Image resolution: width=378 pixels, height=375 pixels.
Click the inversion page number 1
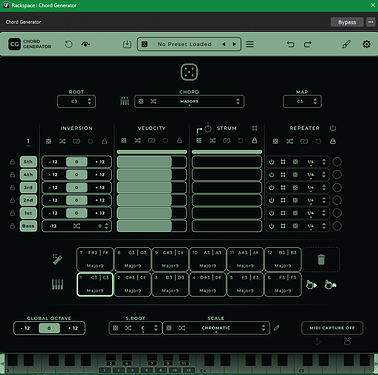pos(28,141)
